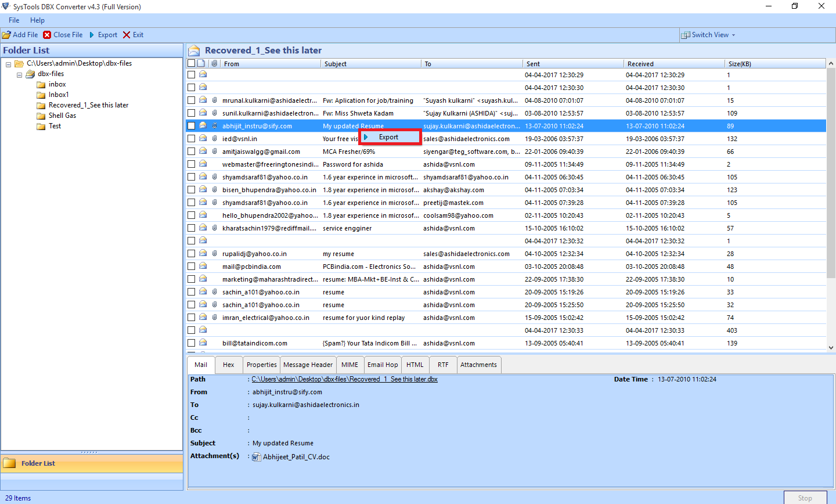This screenshot has width=836, height=504.
Task: Click attachment paperclip of ied@vsnl.in row
Action: [214, 138]
